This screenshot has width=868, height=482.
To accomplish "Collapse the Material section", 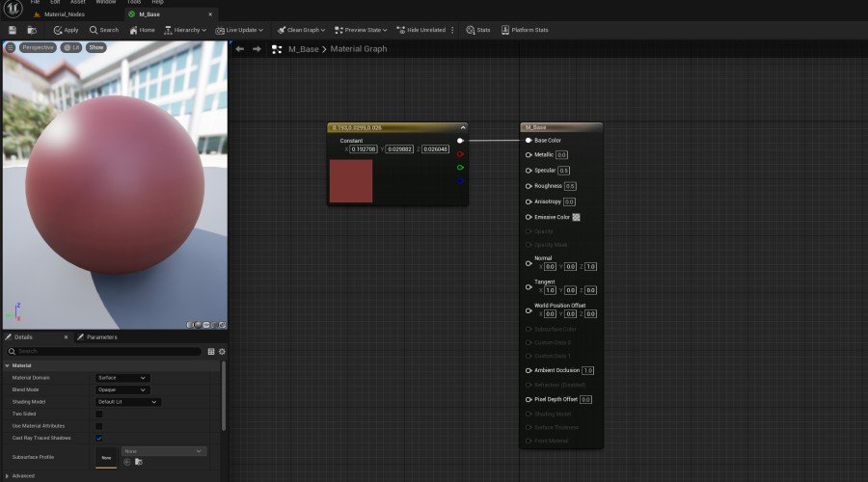I will click(x=7, y=365).
